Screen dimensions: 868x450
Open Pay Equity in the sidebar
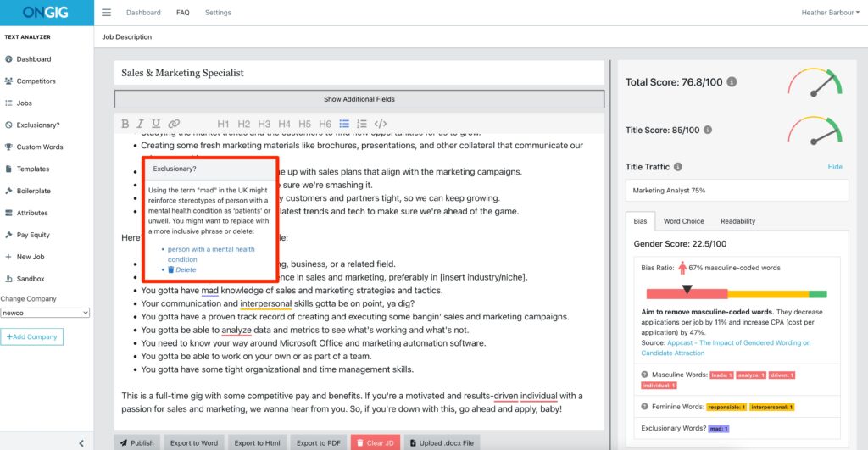33,235
